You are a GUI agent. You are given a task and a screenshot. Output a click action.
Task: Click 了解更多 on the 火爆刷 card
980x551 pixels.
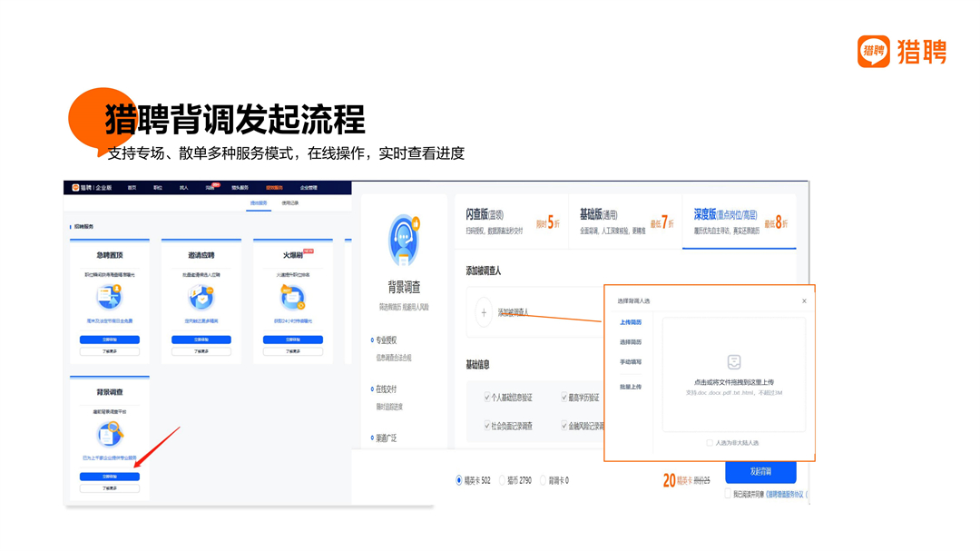coord(292,351)
